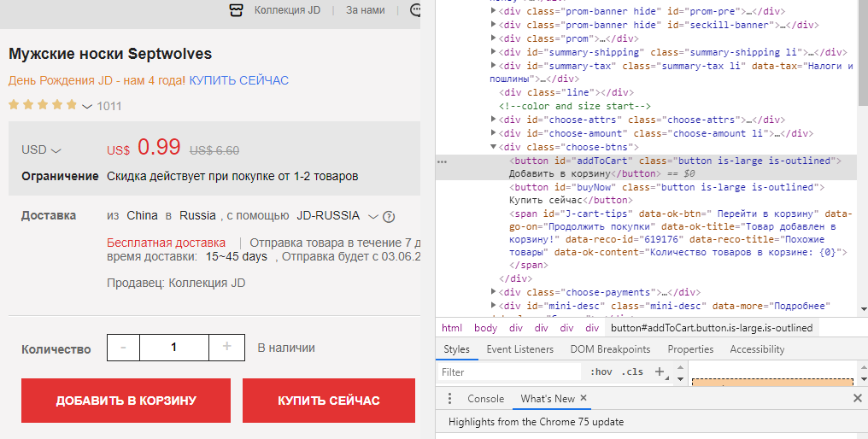Viewport: 868px width, 439px height.
Task: Open the Коллекция JD header link
Action: 287,10
